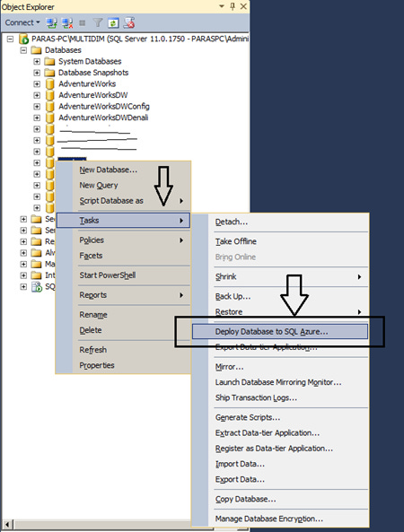The height and width of the screenshot is (532, 404).
Task: Select the System Databases tree item
Action: point(90,61)
